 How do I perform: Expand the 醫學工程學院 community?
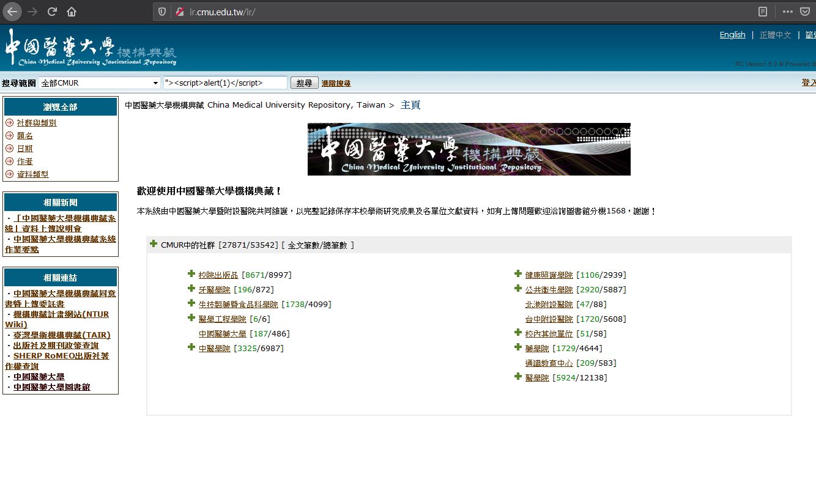[x=191, y=318]
